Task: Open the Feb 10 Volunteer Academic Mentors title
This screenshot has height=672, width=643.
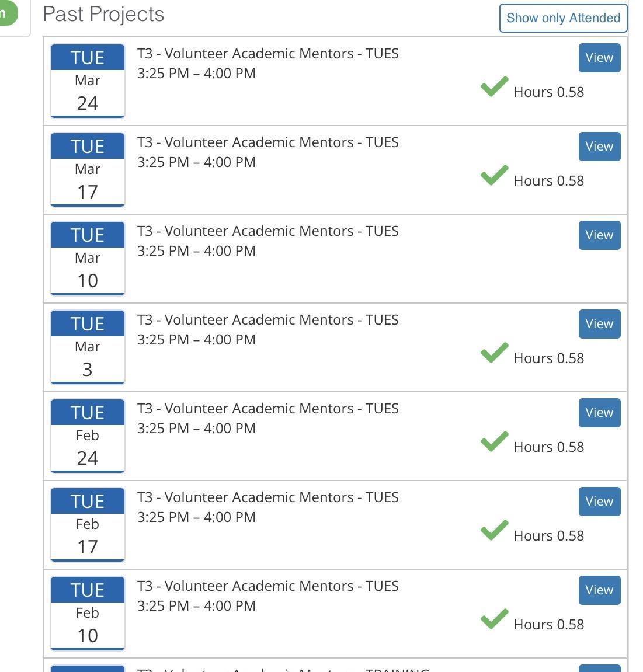Action: click(x=267, y=586)
